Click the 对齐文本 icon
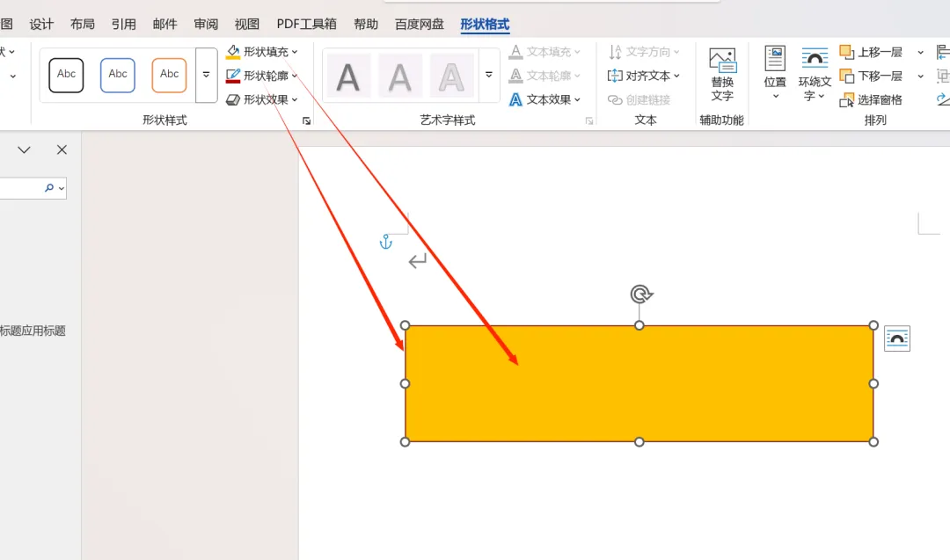950x560 pixels. pyautogui.click(x=615, y=76)
